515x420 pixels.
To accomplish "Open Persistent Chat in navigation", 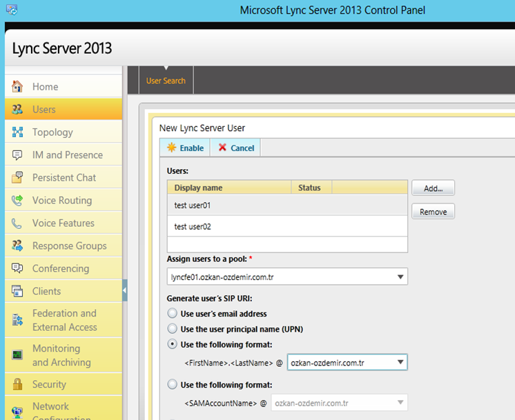I will 64,177.
